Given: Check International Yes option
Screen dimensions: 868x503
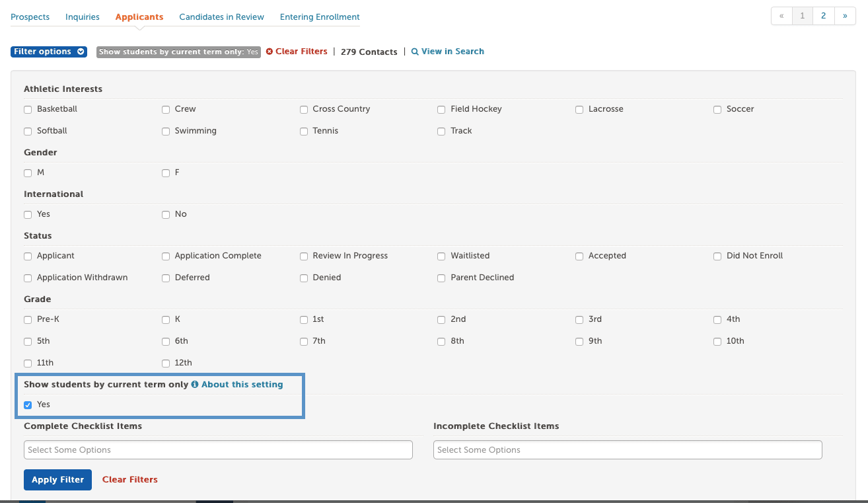Looking at the screenshot, I should 28,215.
